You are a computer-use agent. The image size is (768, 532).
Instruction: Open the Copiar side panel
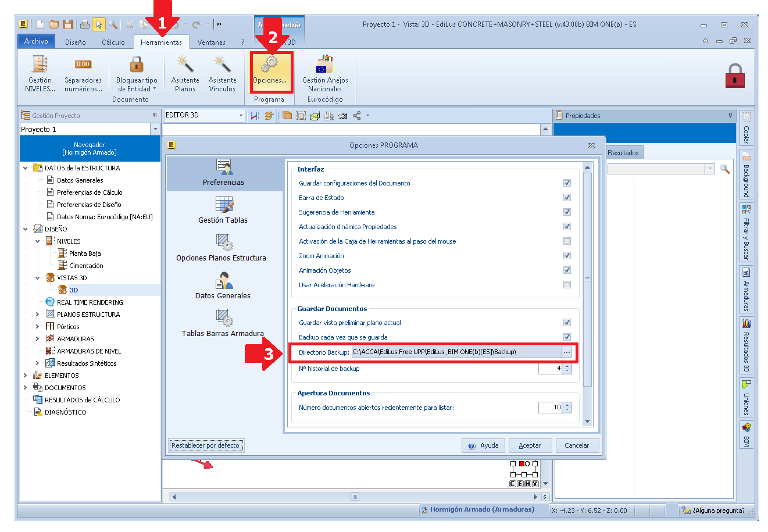pos(746,128)
